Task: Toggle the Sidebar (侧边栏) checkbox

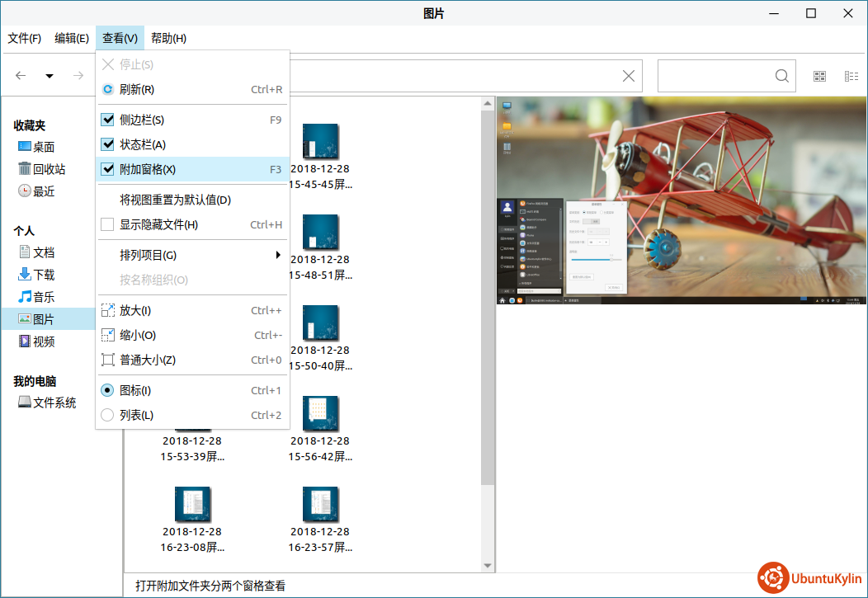Action: click(107, 120)
